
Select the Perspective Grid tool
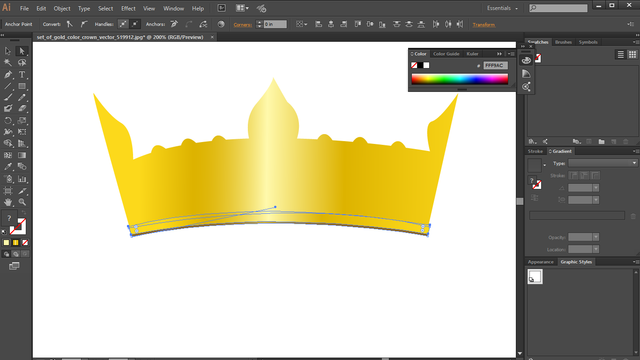pos(22,144)
